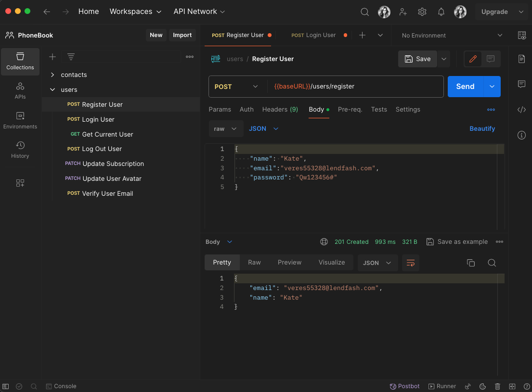Viewport: 532px width, 392px height.
Task: Open the response JSON format dropdown
Action: click(377, 263)
